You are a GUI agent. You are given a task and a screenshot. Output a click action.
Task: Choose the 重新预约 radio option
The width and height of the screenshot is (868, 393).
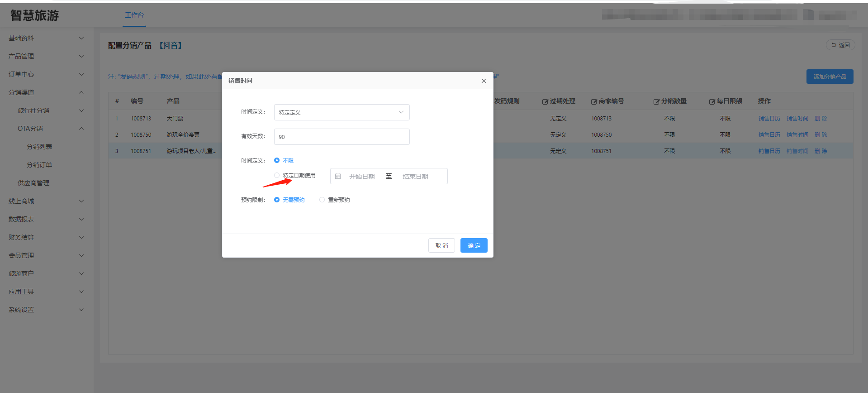click(x=322, y=200)
